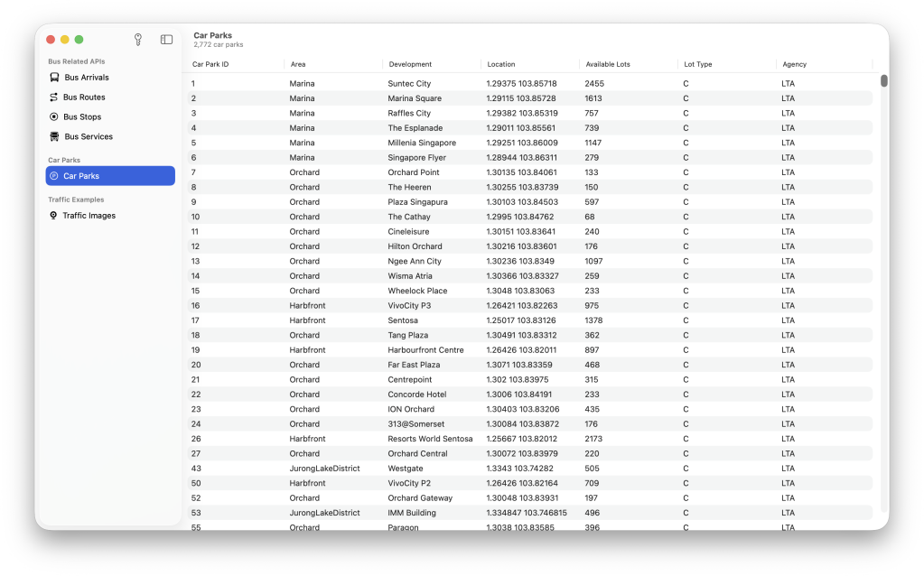Click the Sentosa development cell
Image resolution: width=924 pixels, height=576 pixels.
tap(403, 321)
